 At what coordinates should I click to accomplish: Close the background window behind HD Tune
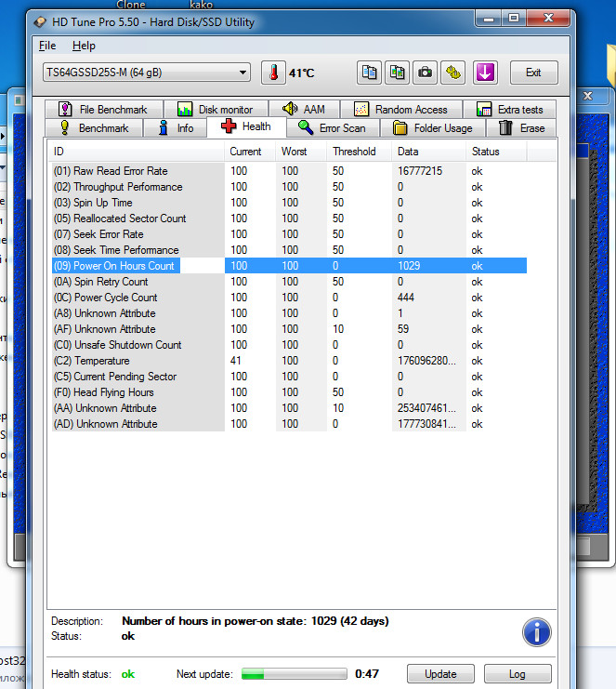coord(588,96)
